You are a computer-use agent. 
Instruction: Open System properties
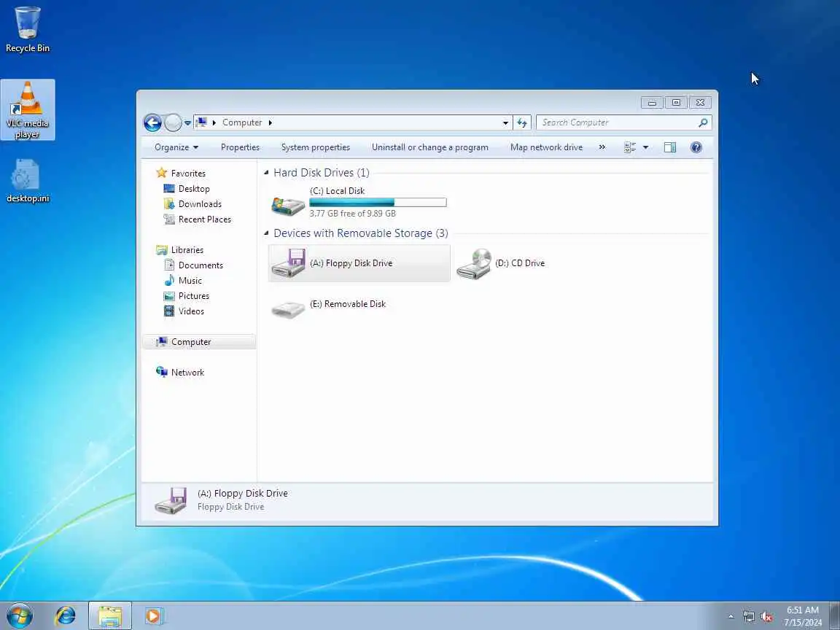point(316,147)
